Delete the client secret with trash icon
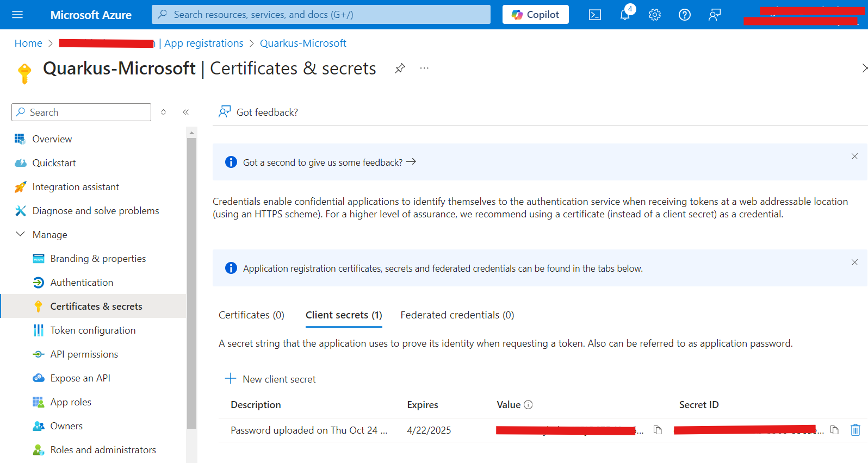This screenshot has height=463, width=868. [x=855, y=430]
